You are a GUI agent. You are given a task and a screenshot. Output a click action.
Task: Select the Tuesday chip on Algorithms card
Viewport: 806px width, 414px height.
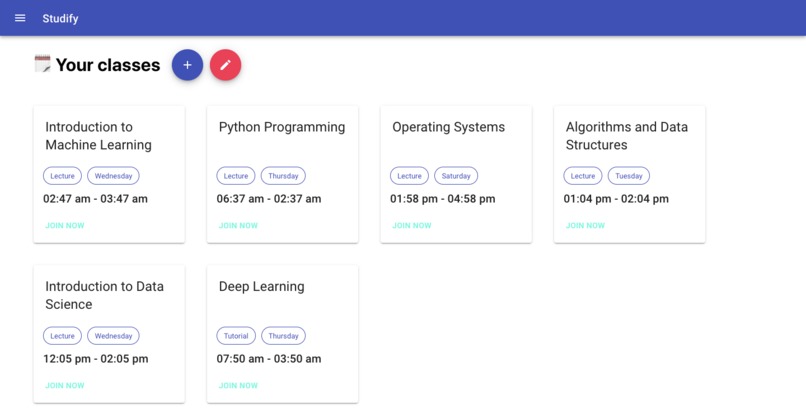629,176
